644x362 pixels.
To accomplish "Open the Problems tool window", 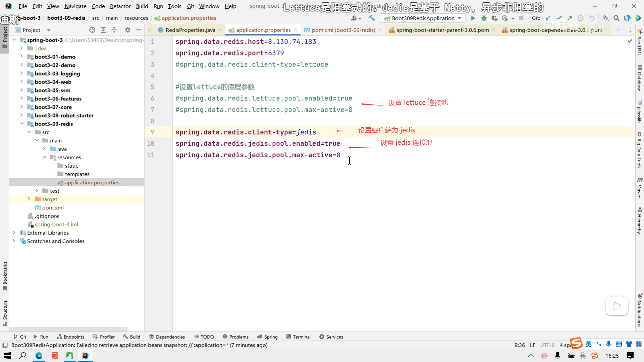I will [x=235, y=337].
